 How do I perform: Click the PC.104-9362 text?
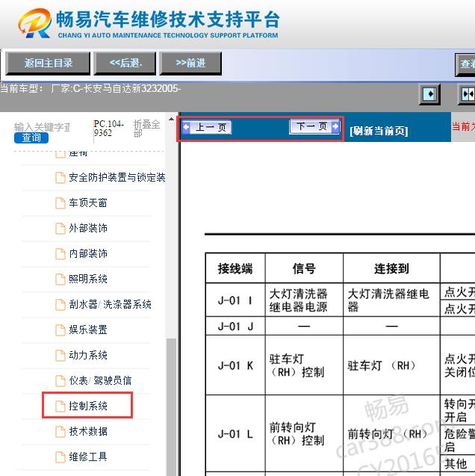tap(108, 129)
